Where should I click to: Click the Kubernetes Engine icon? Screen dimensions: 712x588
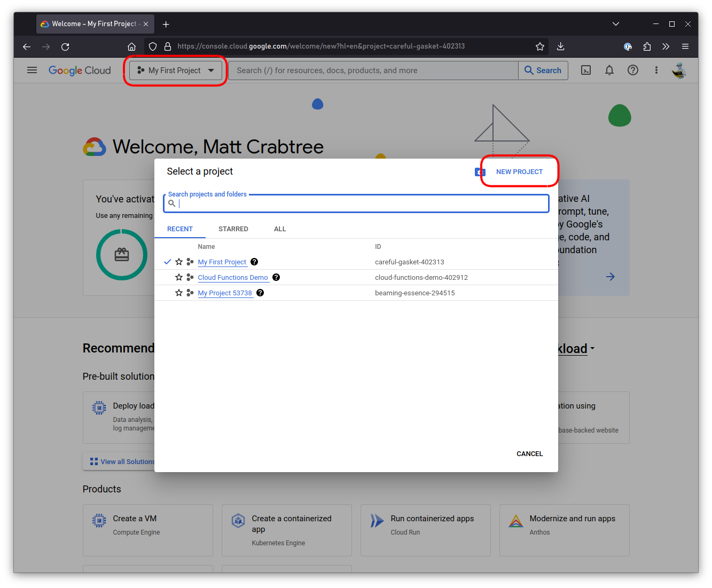click(x=238, y=521)
